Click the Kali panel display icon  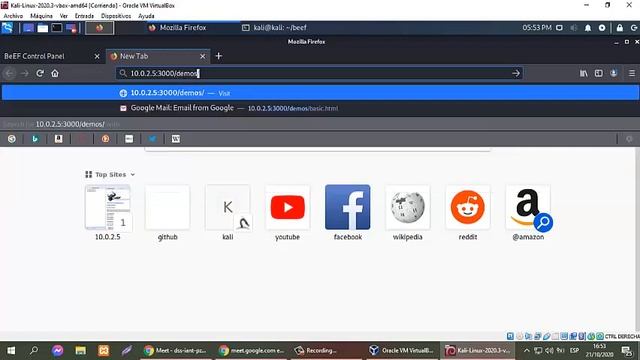point(559,28)
